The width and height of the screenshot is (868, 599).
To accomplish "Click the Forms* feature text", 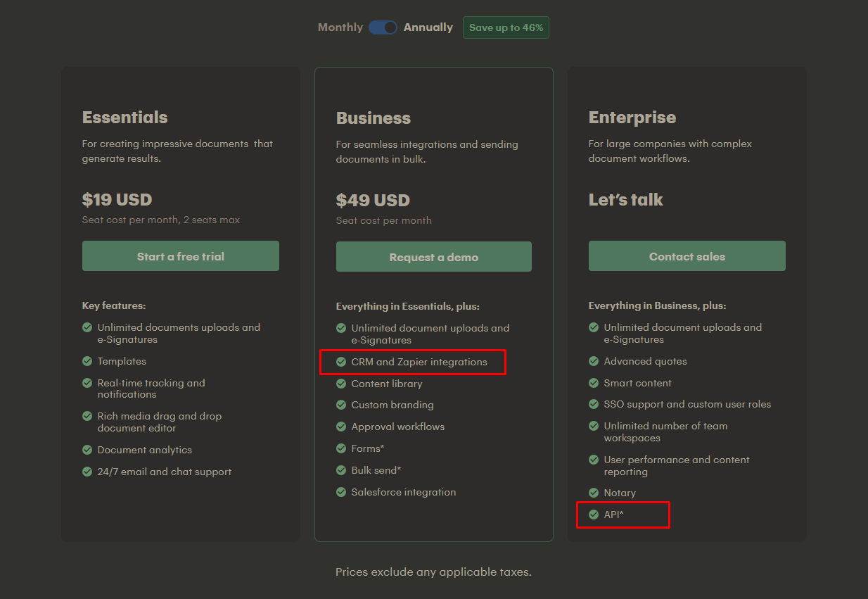I will tap(368, 448).
